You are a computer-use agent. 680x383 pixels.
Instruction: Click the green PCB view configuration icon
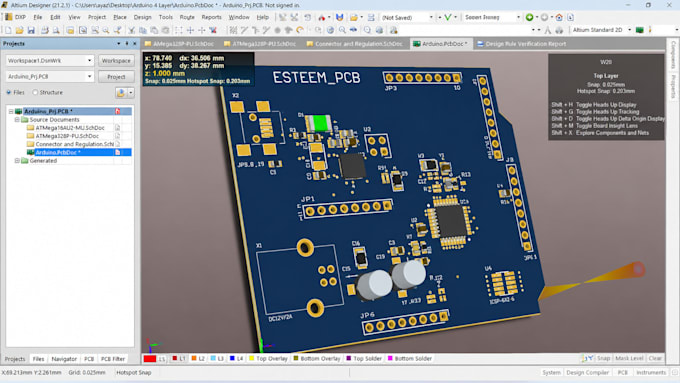640,30
